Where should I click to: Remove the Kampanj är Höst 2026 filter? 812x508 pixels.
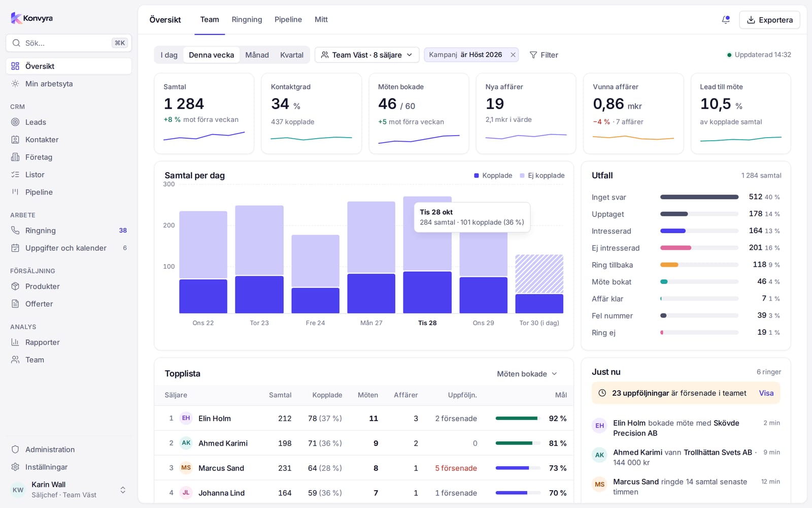coord(513,55)
